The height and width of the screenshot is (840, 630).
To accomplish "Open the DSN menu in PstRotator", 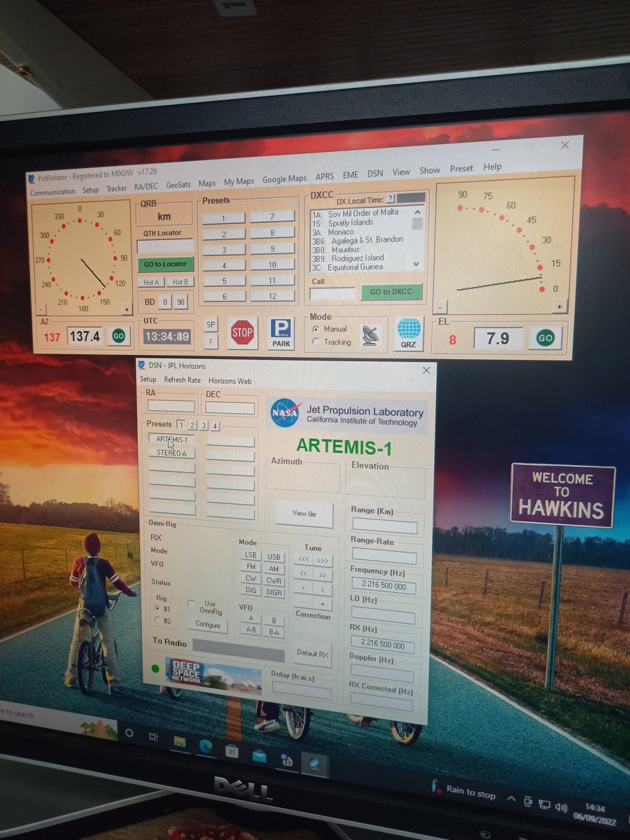I will point(375,174).
